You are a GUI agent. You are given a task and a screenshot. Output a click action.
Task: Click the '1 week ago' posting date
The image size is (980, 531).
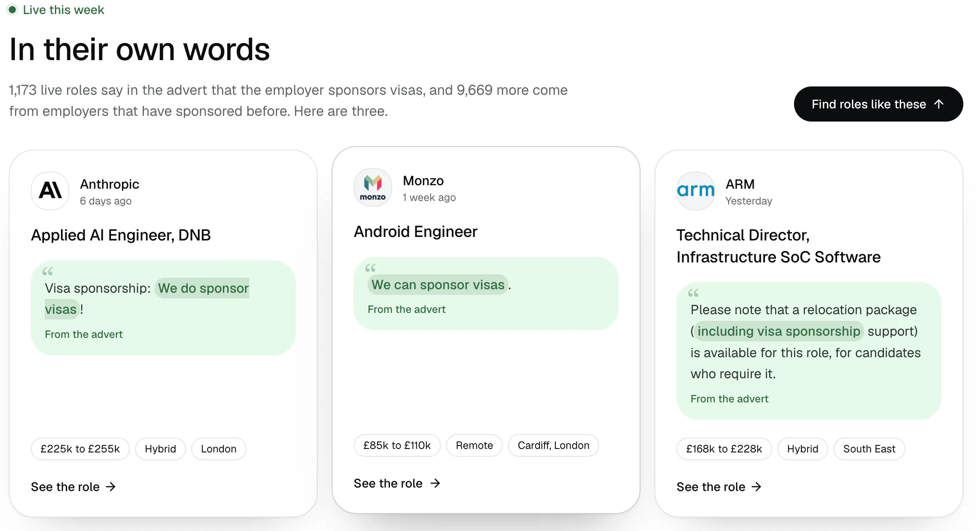[429, 197]
